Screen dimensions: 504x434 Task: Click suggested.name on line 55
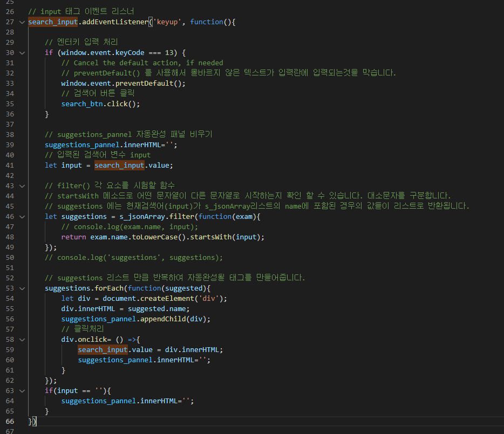157,309
